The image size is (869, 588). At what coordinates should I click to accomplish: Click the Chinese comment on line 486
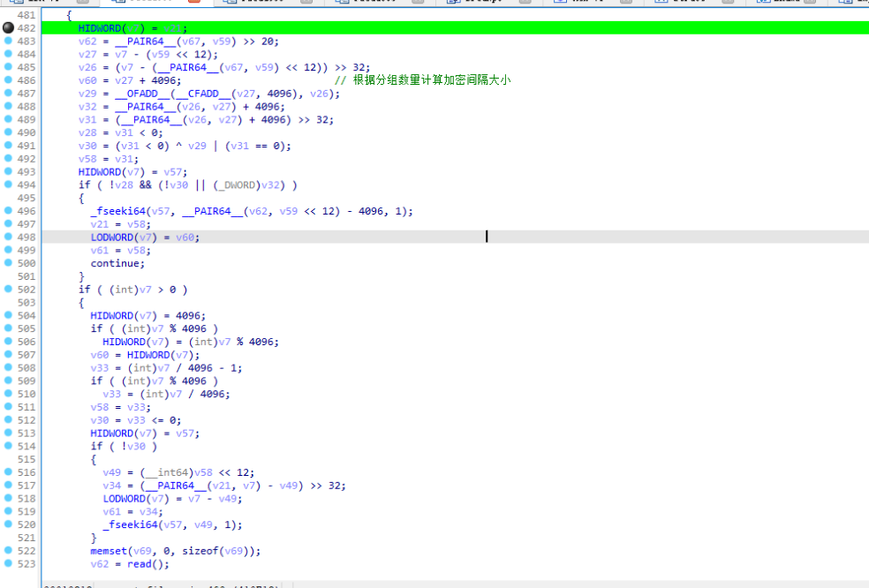[x=431, y=80]
